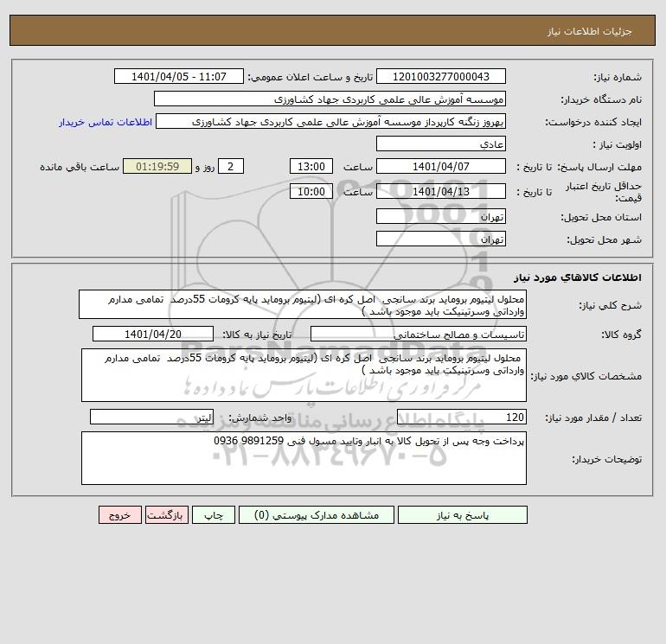666x644 pixels.
Task: Click the price validity time 10:00
Action: 311,191
